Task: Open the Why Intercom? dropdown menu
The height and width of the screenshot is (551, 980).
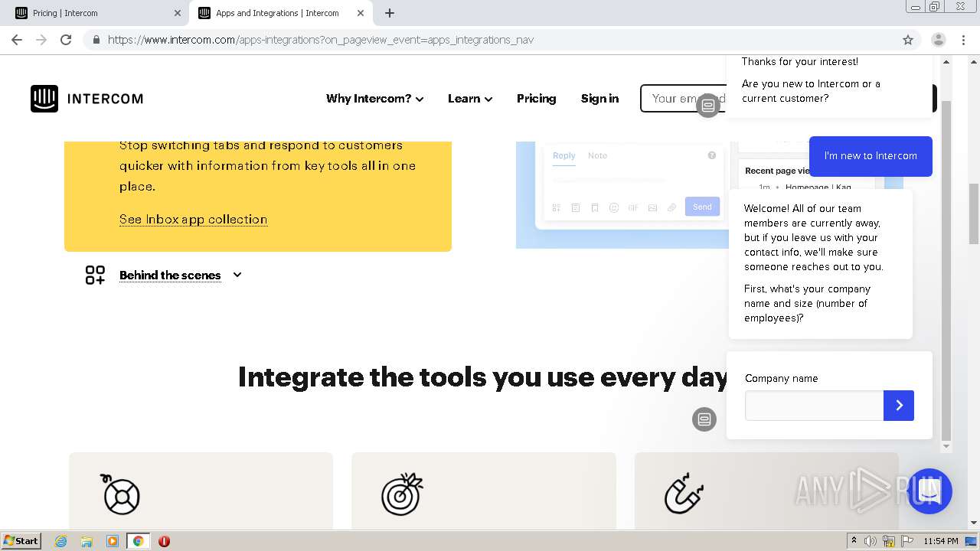Action: tap(374, 99)
